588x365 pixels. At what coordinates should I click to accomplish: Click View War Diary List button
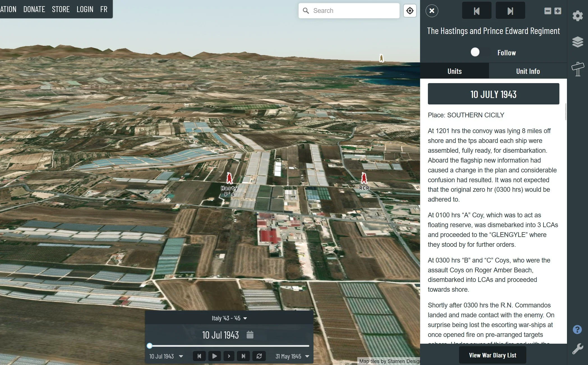pyautogui.click(x=492, y=355)
